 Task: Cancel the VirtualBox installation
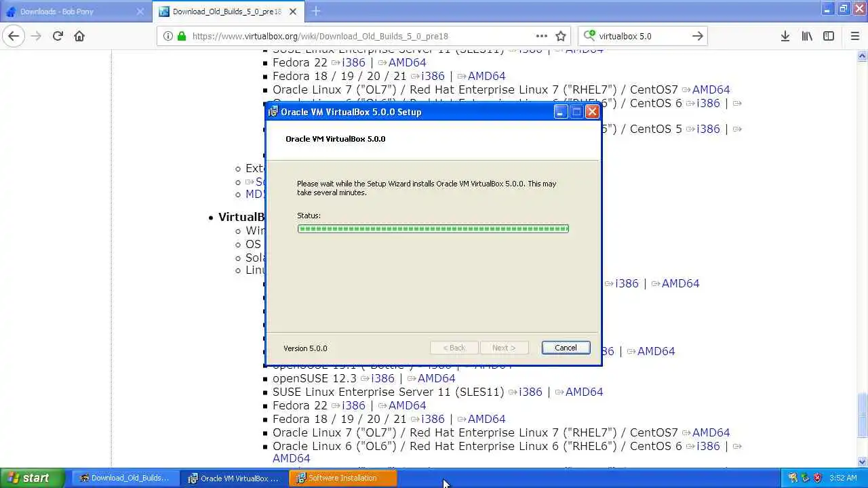tap(566, 348)
